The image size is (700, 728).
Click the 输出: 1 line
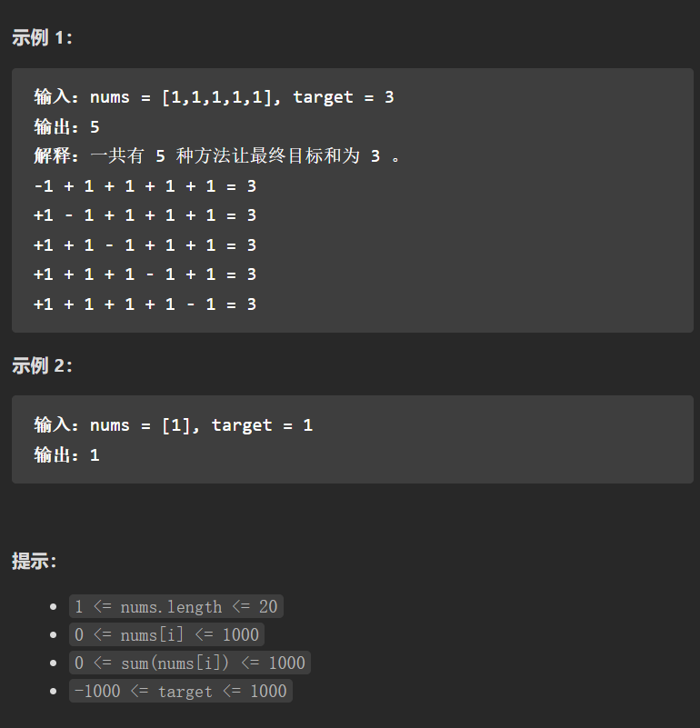pos(66,455)
